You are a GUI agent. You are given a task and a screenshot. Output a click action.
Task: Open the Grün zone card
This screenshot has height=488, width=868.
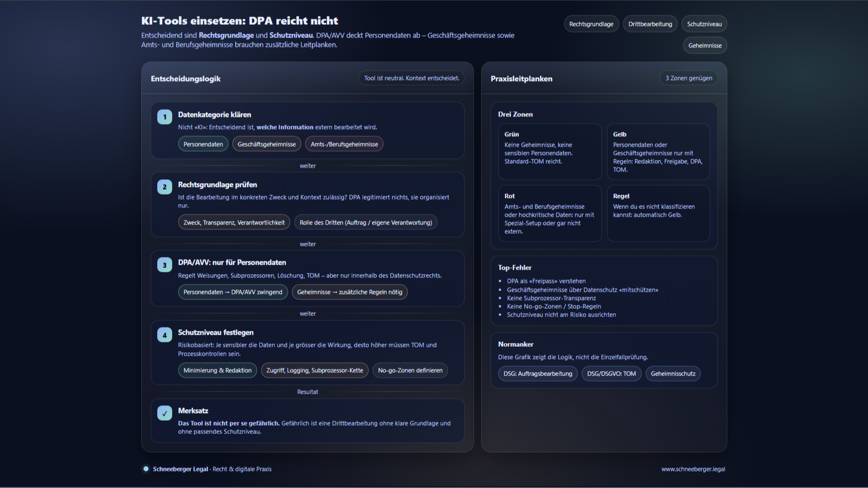pyautogui.click(x=550, y=152)
